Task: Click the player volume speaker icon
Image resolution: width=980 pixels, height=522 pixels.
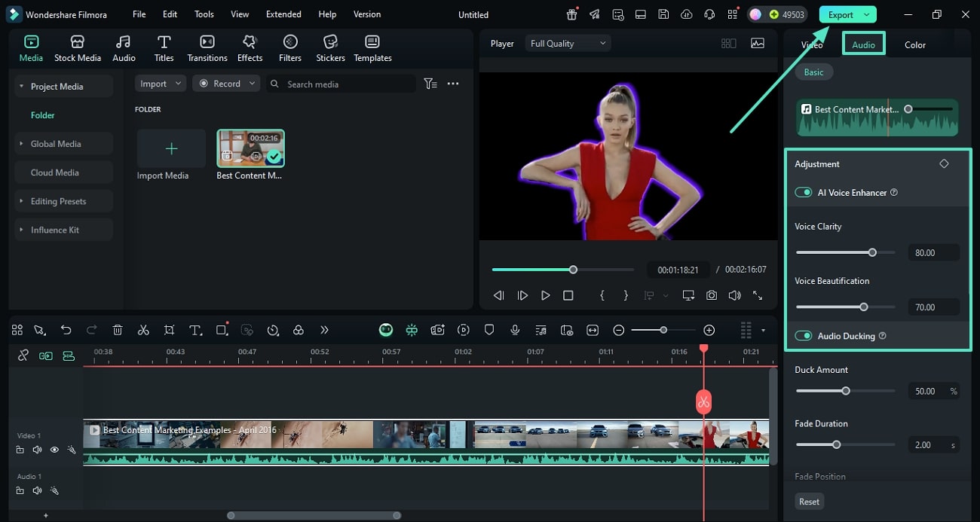Action: click(x=734, y=296)
